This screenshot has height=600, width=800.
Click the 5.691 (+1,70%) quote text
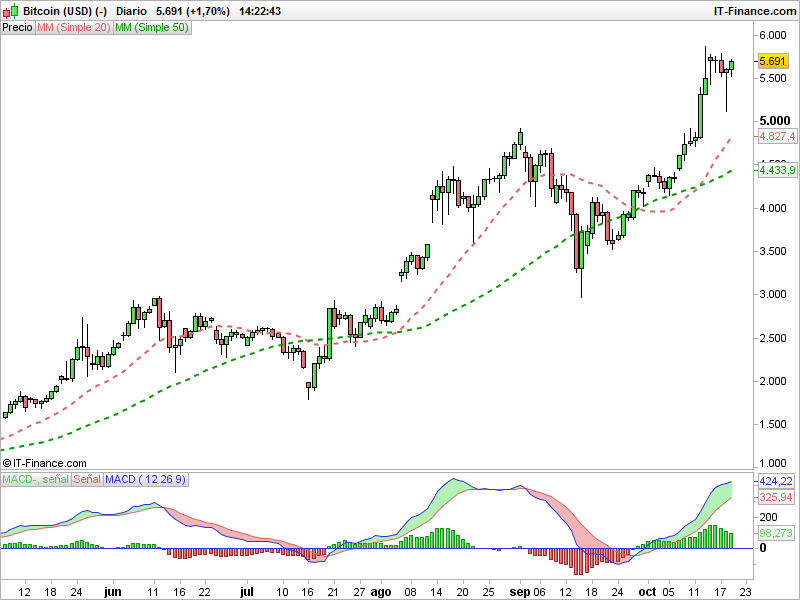pyautogui.click(x=193, y=11)
